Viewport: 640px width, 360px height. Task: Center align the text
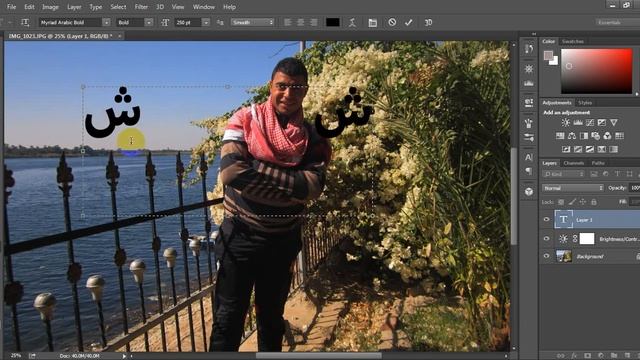[x=301, y=22]
